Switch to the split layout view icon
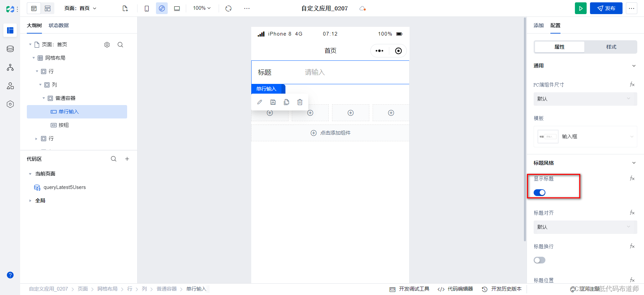 pyautogui.click(x=48, y=8)
